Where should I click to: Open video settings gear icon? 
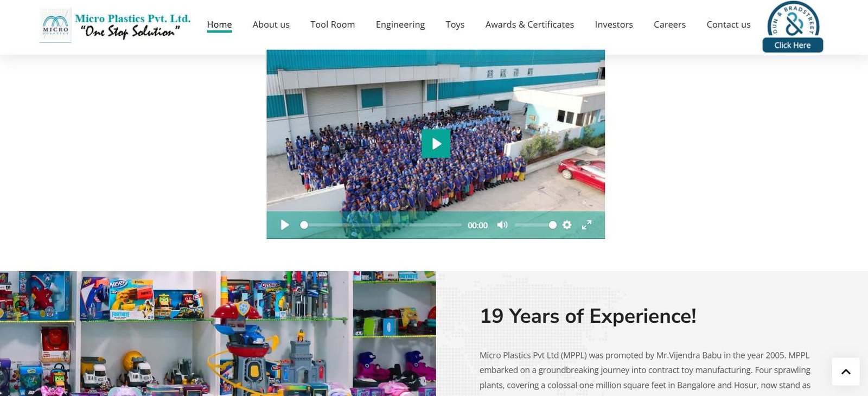567,225
